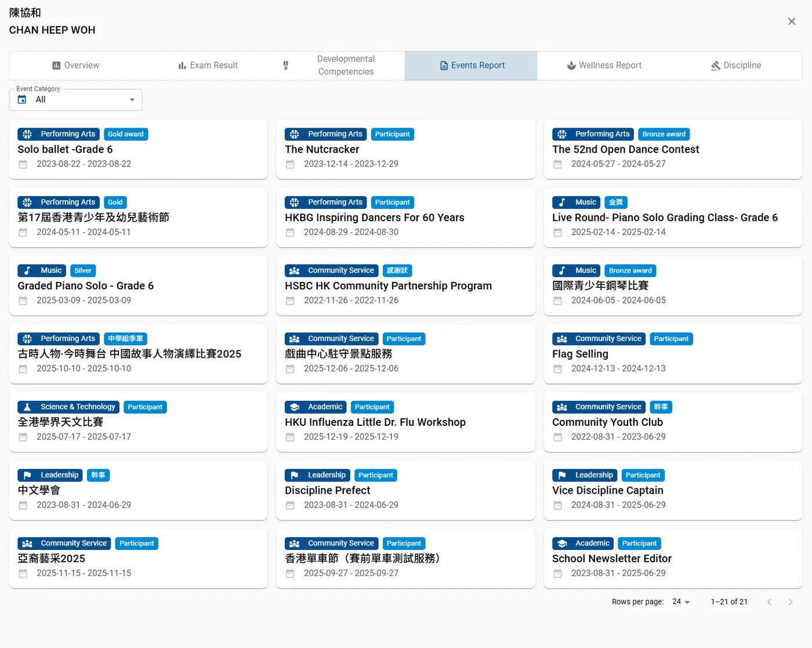Click Community Service icon on Flag Selling
The width and height of the screenshot is (812, 648).
[562, 339]
